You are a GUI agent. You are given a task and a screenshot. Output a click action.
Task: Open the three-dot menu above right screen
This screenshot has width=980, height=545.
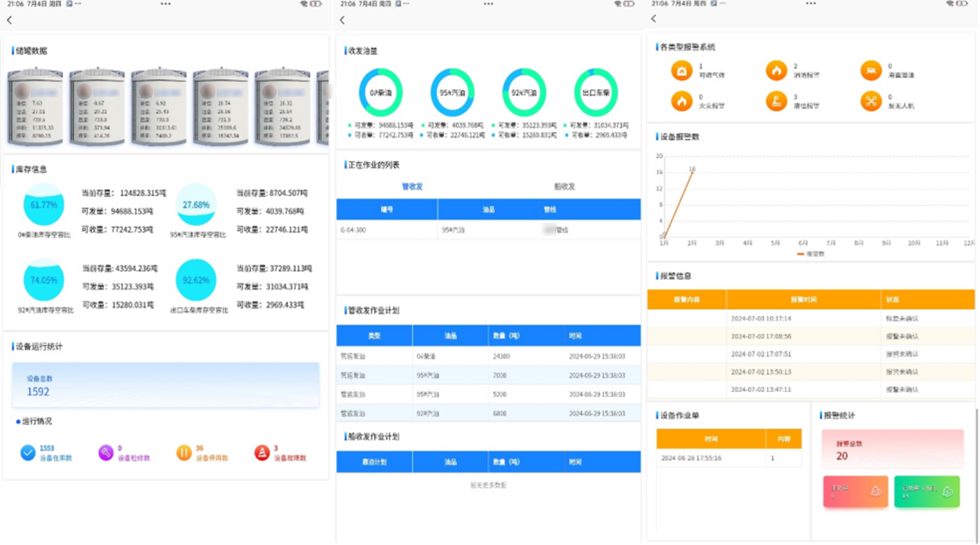(811, 4)
